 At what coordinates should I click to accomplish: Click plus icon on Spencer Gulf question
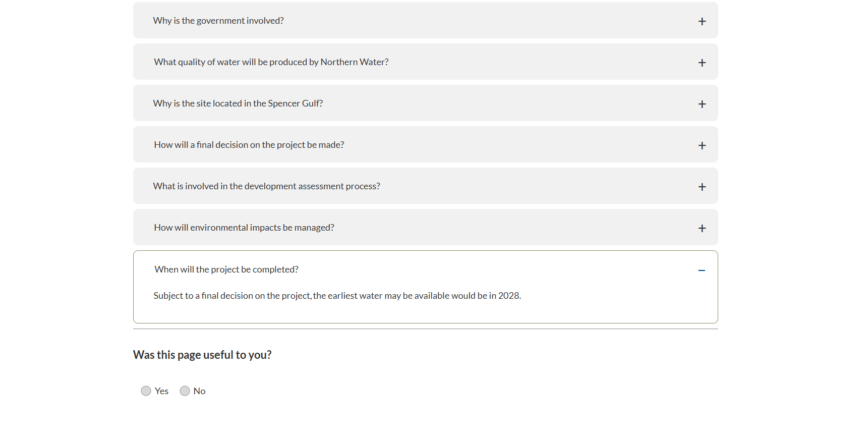702,103
